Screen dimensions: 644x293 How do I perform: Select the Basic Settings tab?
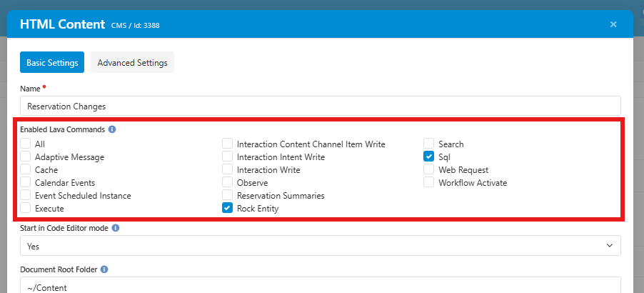pyautogui.click(x=52, y=63)
